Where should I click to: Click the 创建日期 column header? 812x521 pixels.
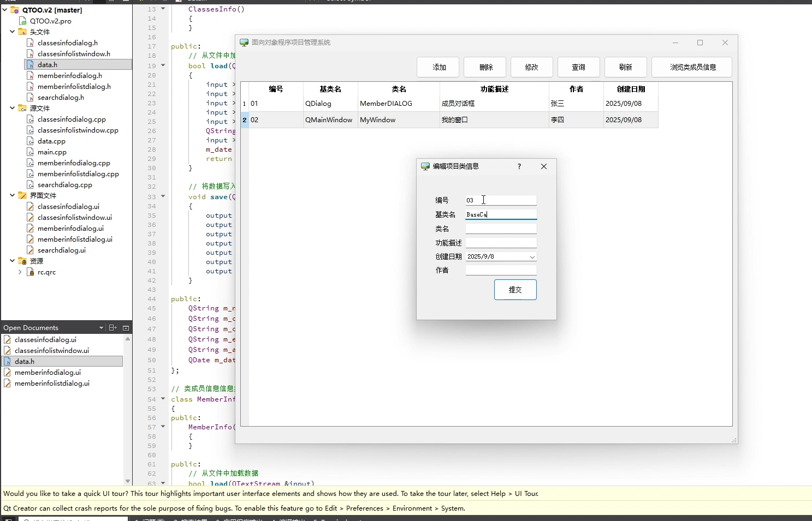631,89
